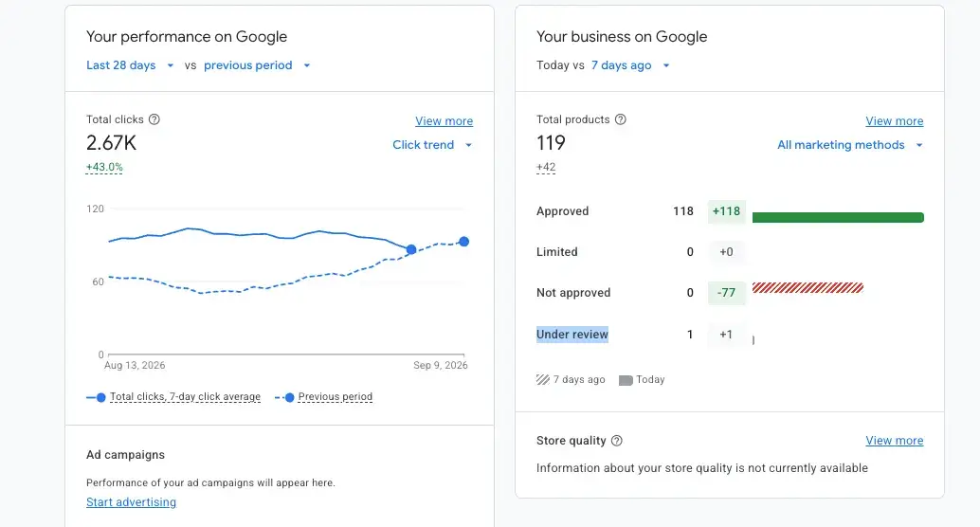Click the 2.67K total clicks value
The image size is (980, 527).
pos(111,143)
